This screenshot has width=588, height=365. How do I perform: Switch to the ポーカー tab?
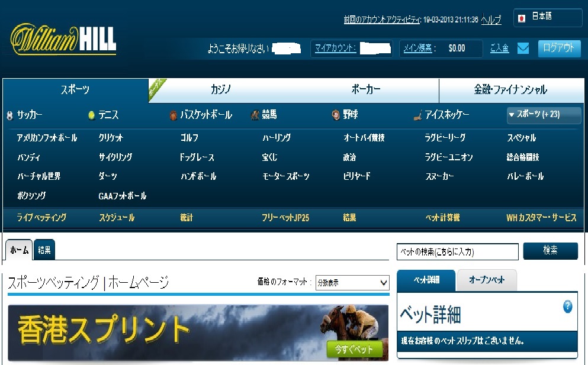point(365,89)
